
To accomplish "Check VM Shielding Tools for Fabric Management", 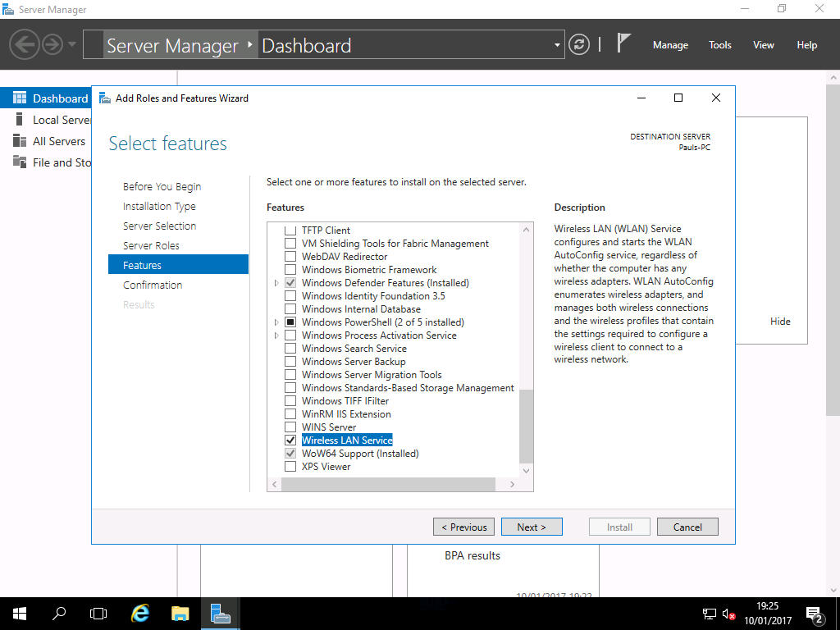I will [290, 243].
